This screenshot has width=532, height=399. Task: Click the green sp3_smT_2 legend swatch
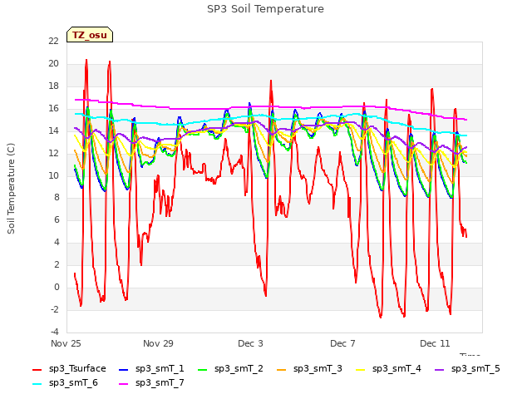(203, 369)
